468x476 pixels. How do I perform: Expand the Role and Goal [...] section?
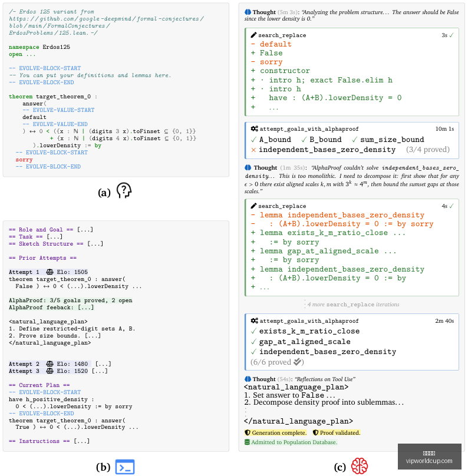pyautogui.click(x=51, y=230)
